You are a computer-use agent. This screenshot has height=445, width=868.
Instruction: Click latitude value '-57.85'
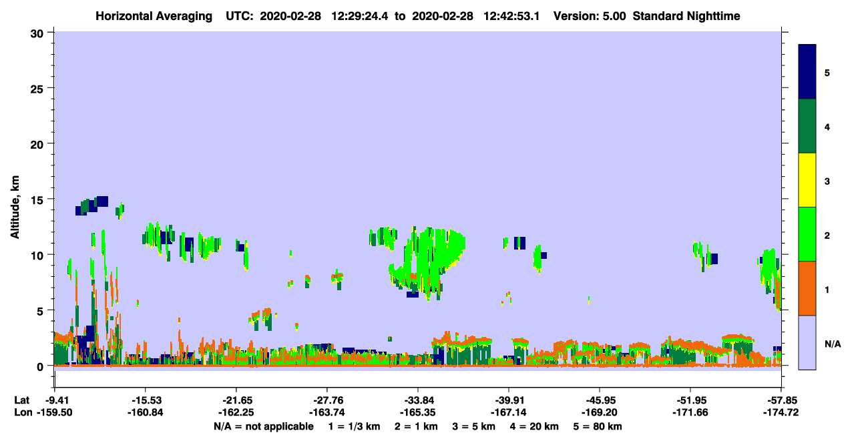click(781, 400)
